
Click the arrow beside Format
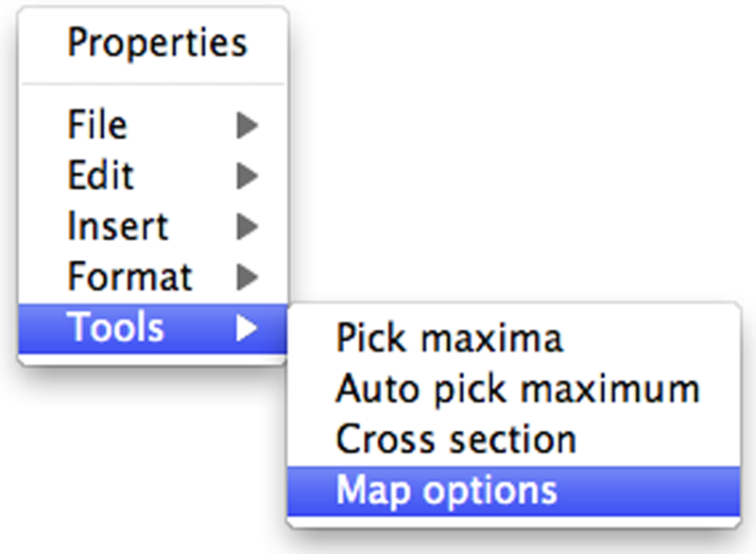click(x=248, y=277)
